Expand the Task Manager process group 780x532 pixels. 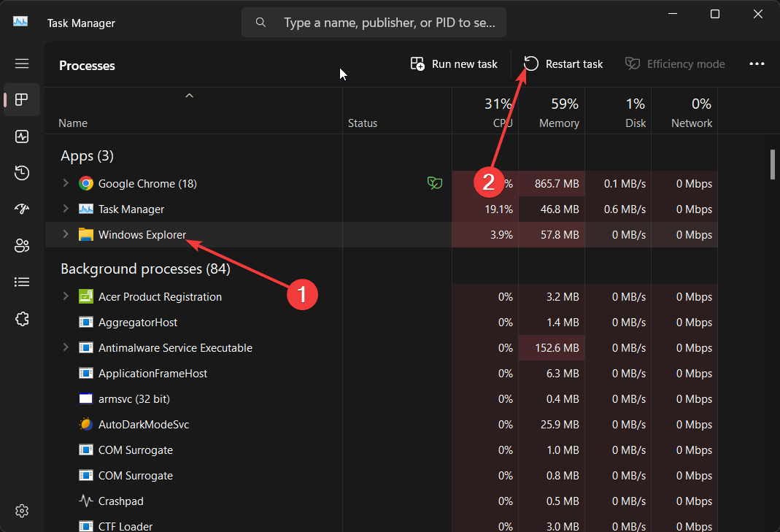pyautogui.click(x=66, y=209)
